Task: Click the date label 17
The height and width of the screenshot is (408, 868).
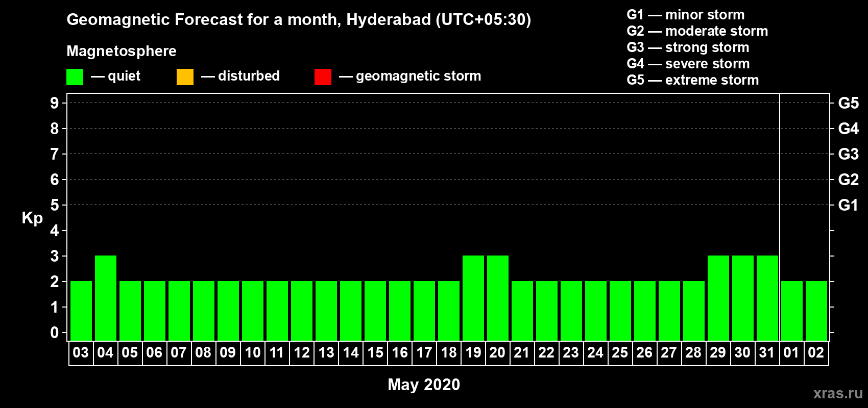Action: point(424,352)
